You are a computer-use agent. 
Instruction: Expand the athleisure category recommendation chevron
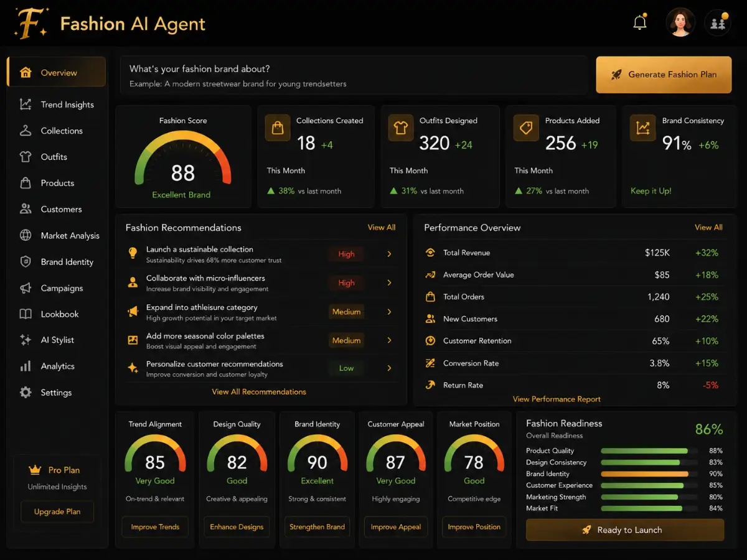point(390,312)
